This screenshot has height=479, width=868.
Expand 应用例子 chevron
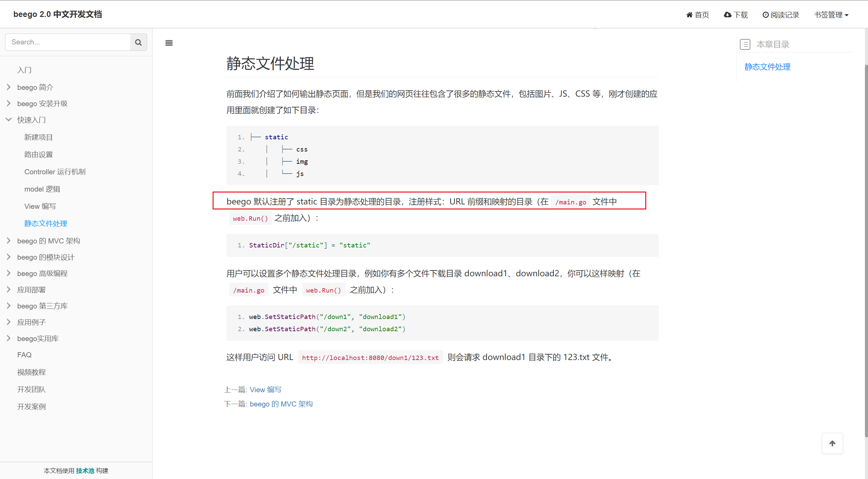tap(9, 322)
